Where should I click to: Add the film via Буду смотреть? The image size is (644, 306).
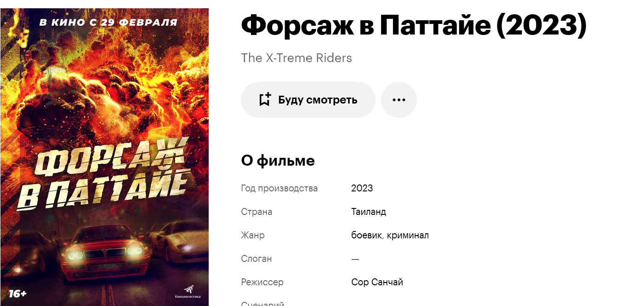(x=308, y=100)
